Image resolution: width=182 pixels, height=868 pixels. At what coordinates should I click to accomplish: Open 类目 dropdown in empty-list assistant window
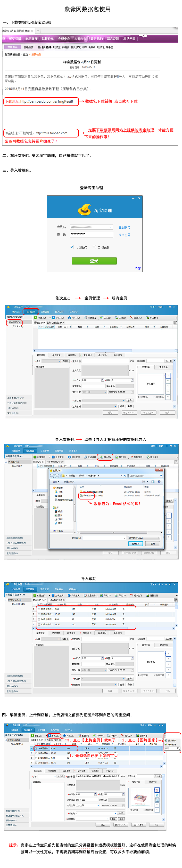[60, 361]
